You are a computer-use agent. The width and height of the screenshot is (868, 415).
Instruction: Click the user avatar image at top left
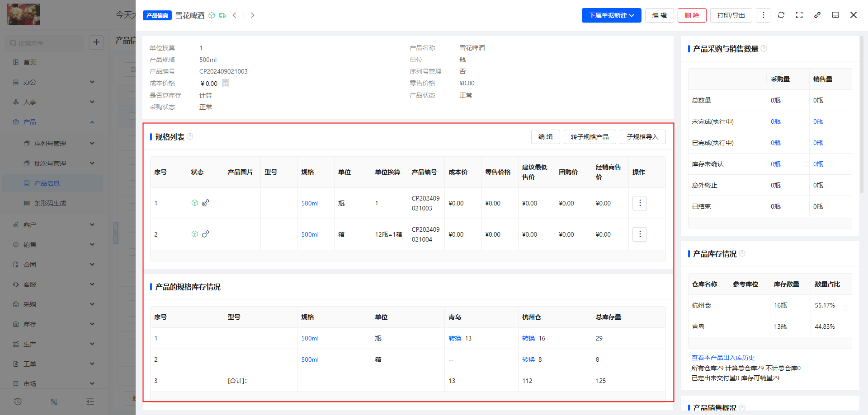[24, 14]
